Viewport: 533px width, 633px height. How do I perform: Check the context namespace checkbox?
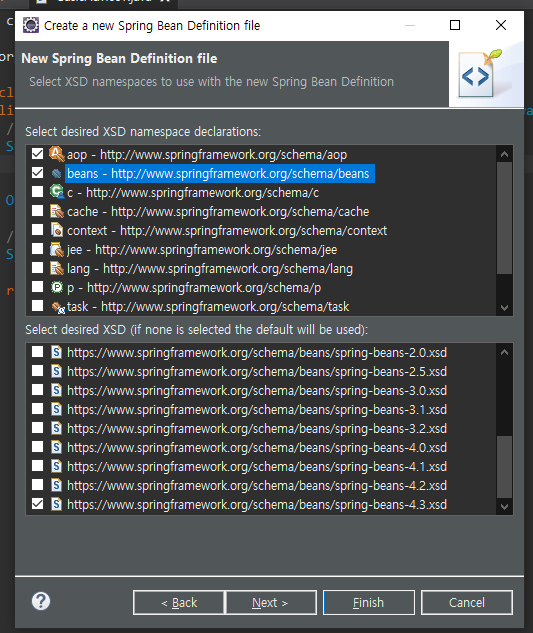pyautogui.click(x=37, y=230)
